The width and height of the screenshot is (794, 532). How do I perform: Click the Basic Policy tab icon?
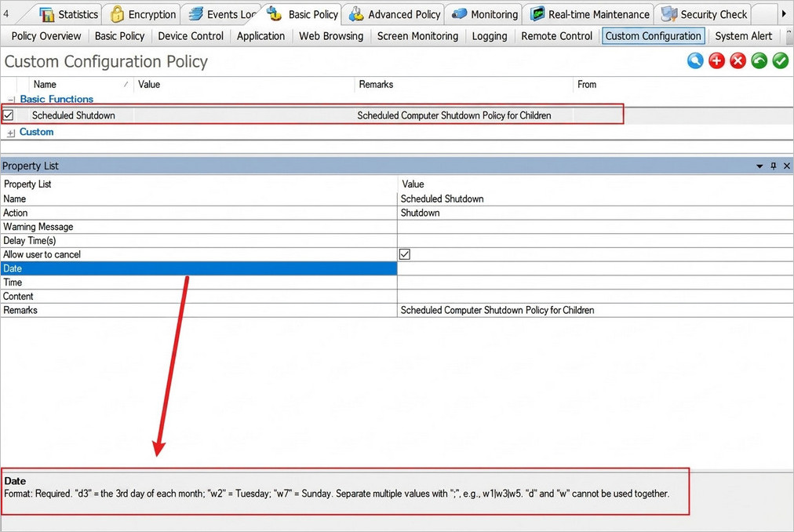click(x=274, y=13)
